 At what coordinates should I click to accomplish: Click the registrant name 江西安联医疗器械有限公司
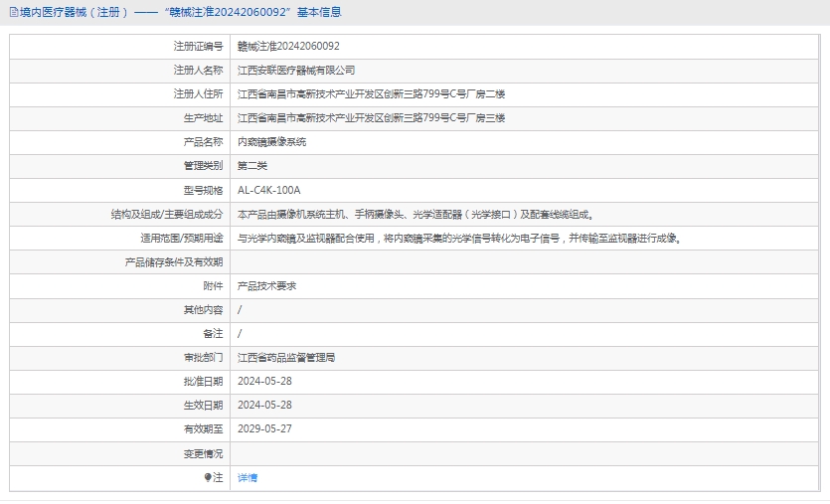(x=296, y=71)
